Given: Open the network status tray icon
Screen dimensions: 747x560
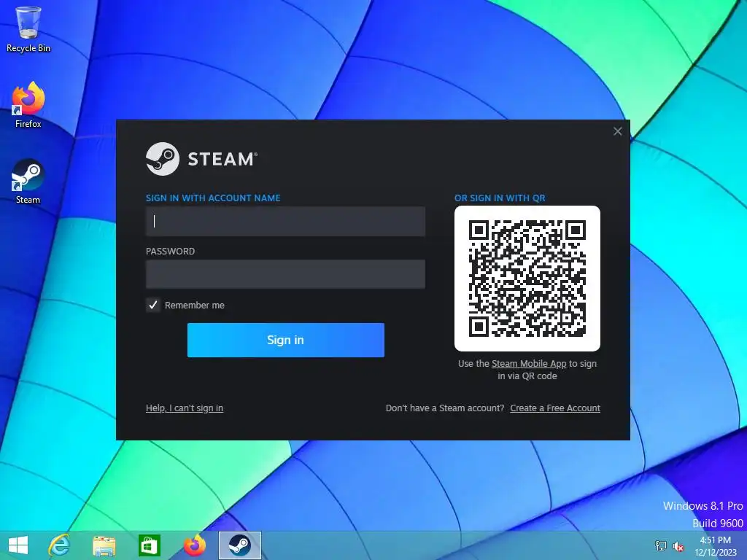Looking at the screenshot, I should coord(660,546).
